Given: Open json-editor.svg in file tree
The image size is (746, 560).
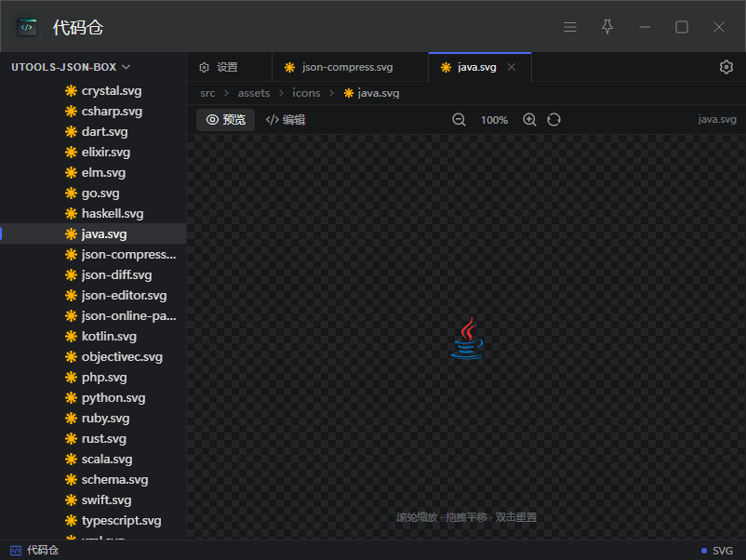Looking at the screenshot, I should click(x=93, y=296).
